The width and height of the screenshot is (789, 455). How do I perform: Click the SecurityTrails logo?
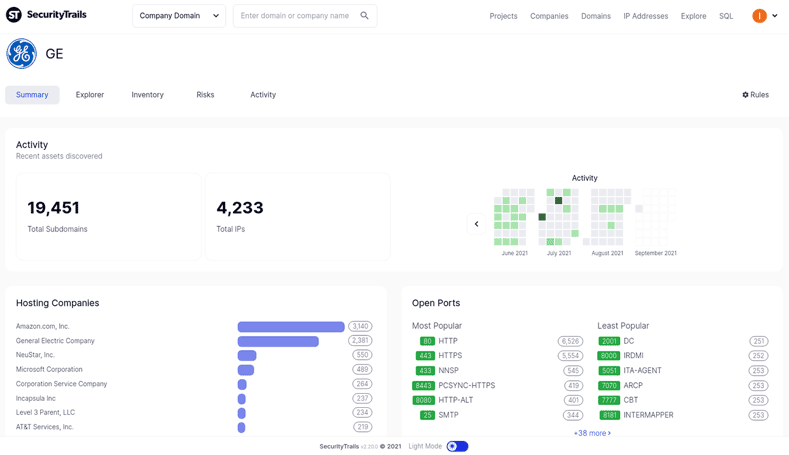tap(46, 15)
